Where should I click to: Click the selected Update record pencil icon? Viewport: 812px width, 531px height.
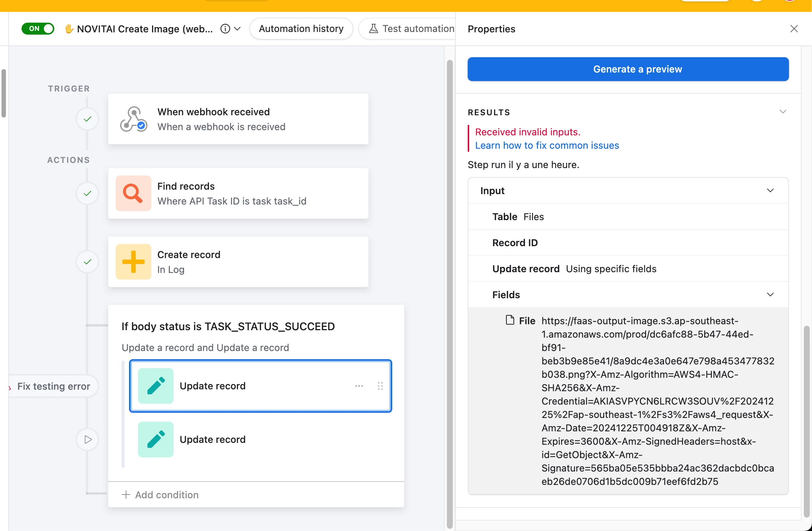click(155, 386)
